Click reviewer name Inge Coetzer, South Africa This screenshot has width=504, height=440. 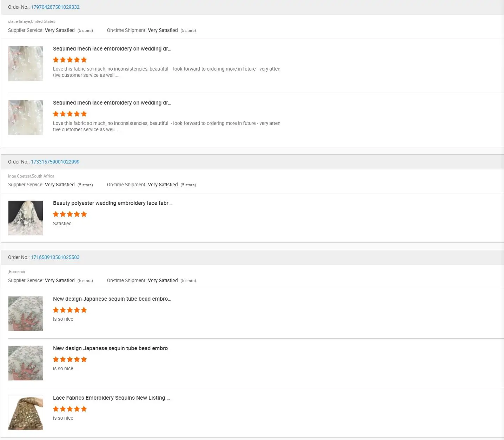click(x=31, y=176)
